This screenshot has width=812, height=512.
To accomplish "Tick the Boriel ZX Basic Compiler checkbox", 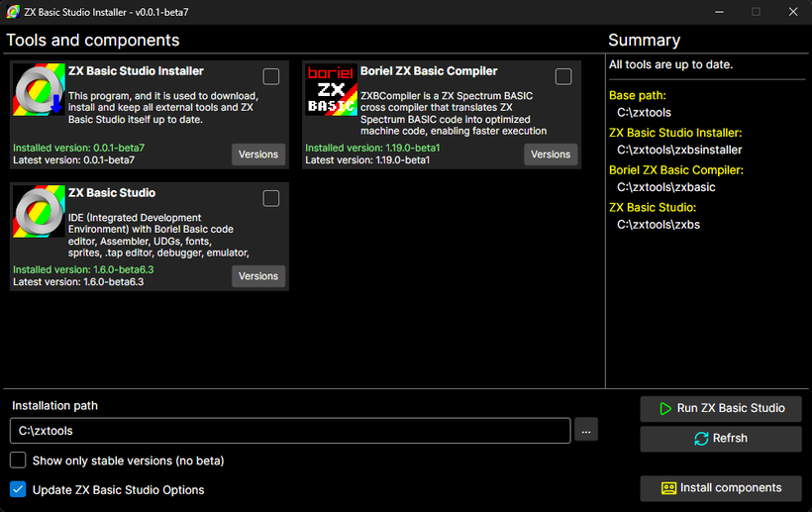I will (563, 76).
